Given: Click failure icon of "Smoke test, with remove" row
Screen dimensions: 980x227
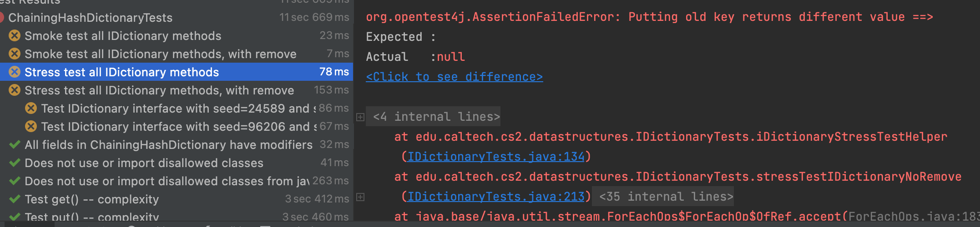Looking at the screenshot, I should pos(15,54).
